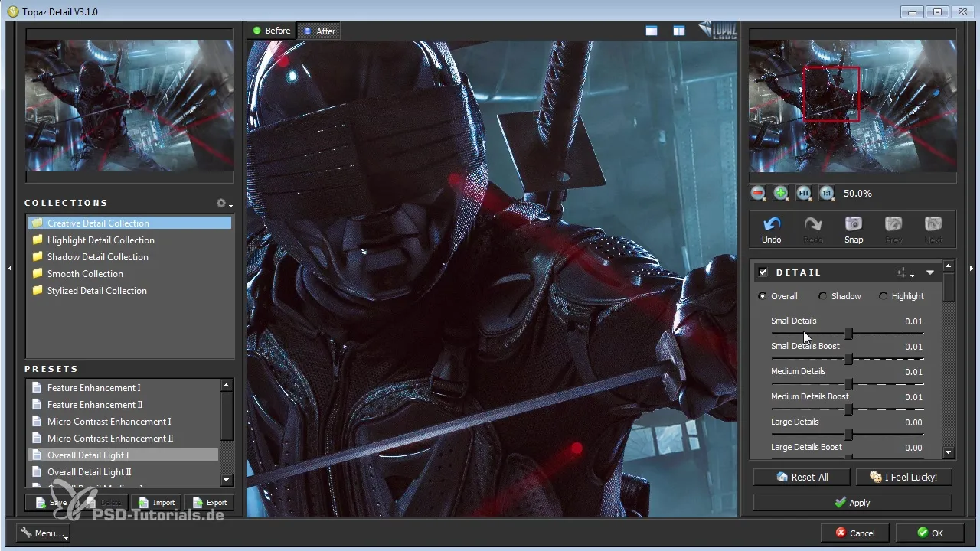Screen dimensions: 980x551
Task: Open collections settings gear icon
Action: pyautogui.click(x=222, y=204)
